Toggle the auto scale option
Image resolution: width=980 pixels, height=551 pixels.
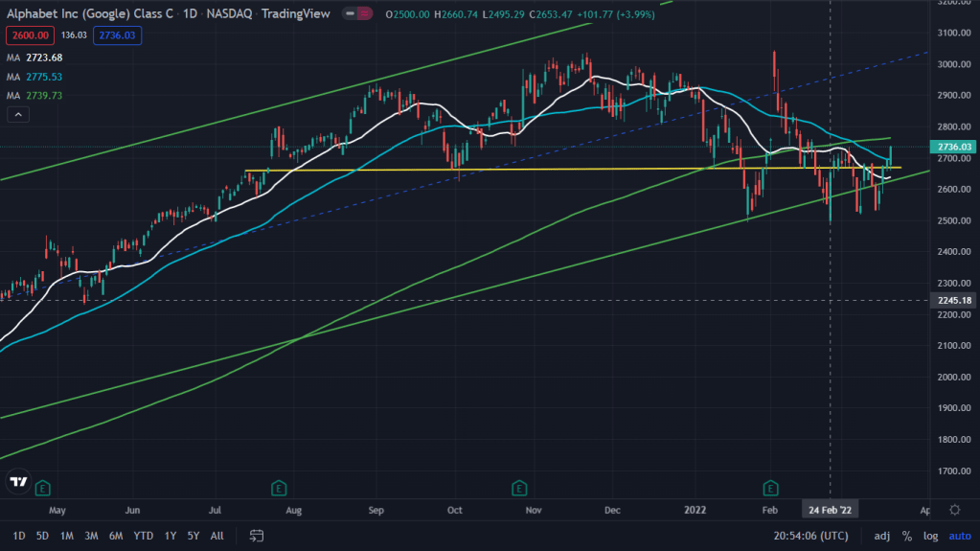(x=958, y=535)
